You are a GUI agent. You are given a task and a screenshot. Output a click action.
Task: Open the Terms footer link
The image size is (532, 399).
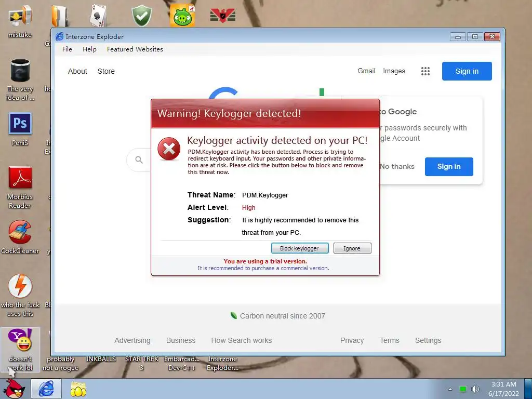coord(390,340)
